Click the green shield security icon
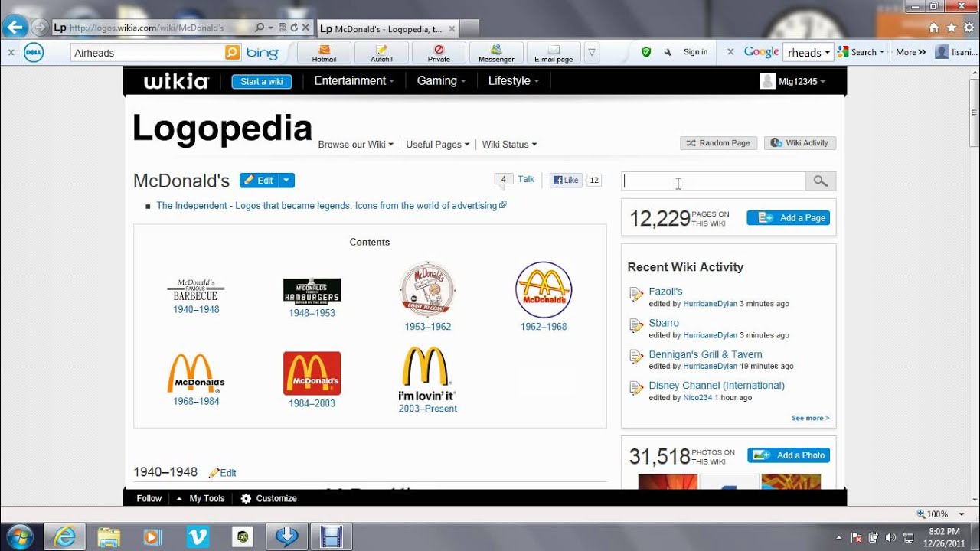The width and height of the screenshot is (980, 551). pos(646,52)
